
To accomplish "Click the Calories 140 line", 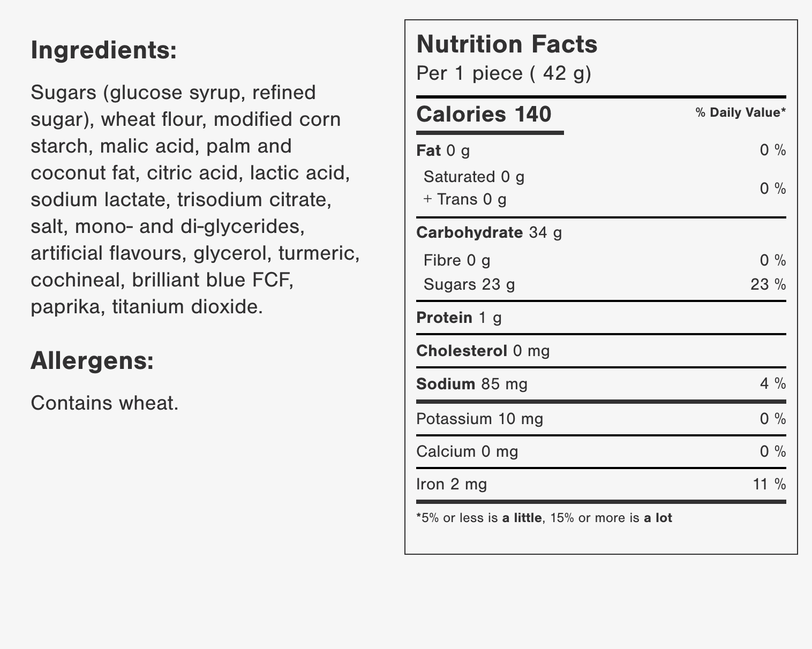I will [x=484, y=114].
